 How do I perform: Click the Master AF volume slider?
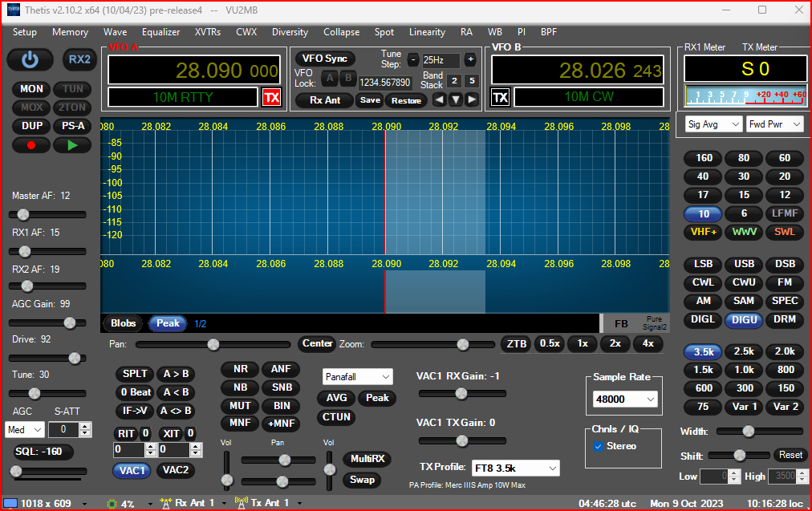coord(23,214)
